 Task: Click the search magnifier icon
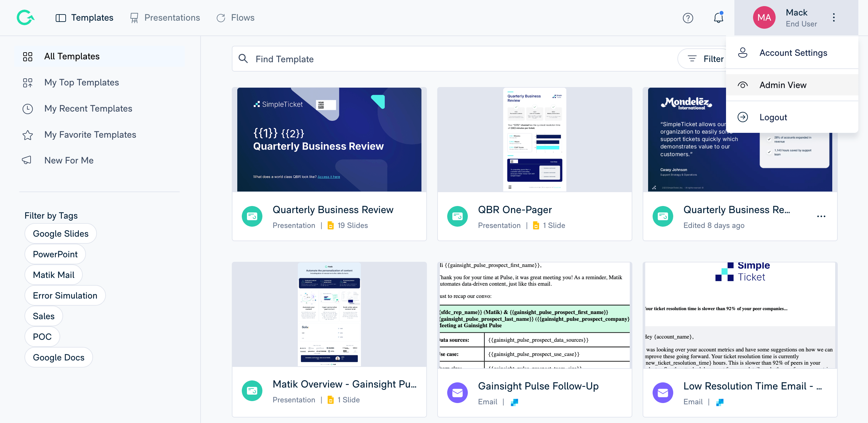coord(243,59)
